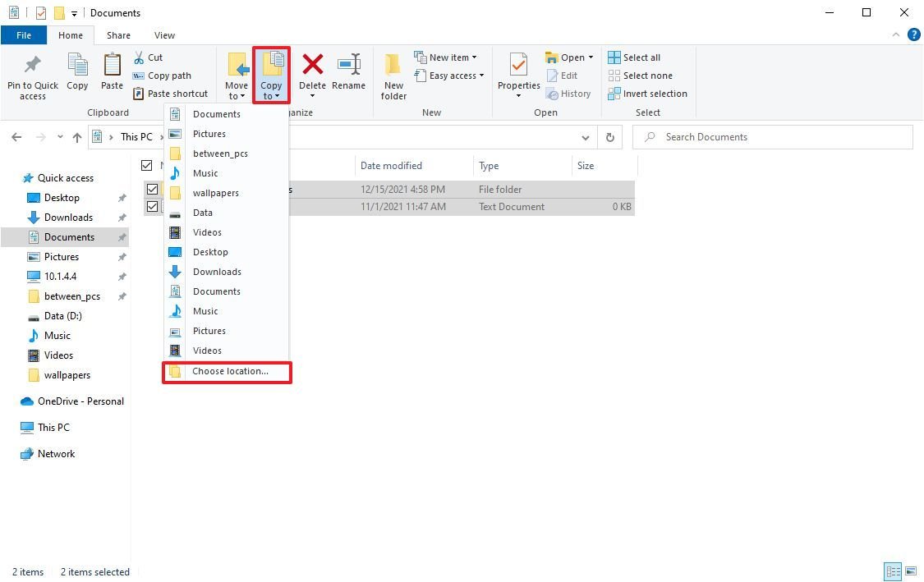
Task: Click the Back navigation arrow
Action: coord(16,137)
